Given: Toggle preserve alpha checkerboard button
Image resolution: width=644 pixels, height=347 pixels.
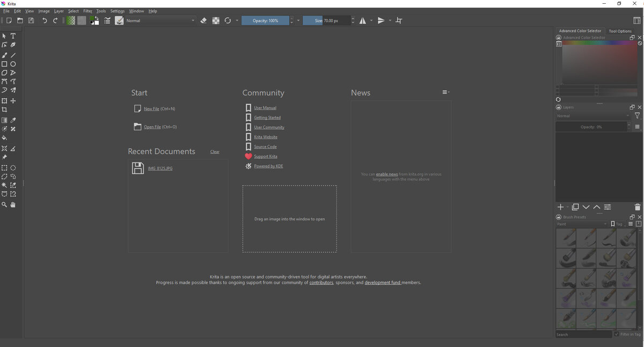Looking at the screenshot, I should (x=216, y=20).
